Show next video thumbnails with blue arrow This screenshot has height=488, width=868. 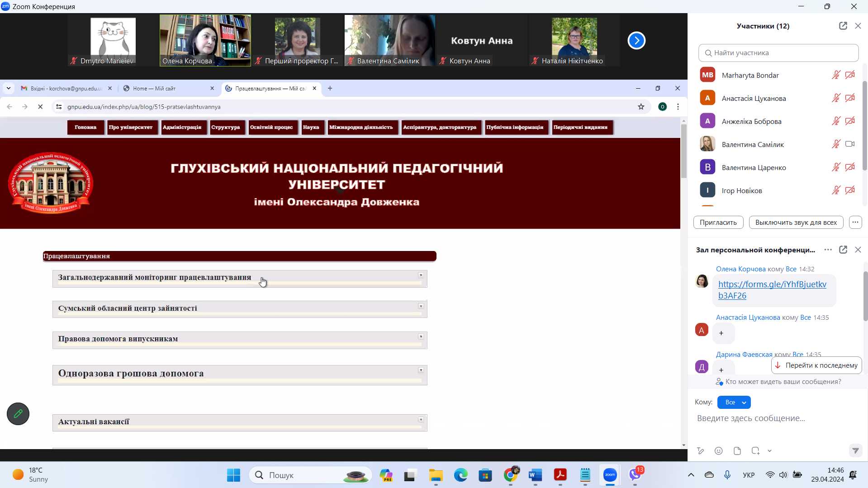[x=636, y=41]
